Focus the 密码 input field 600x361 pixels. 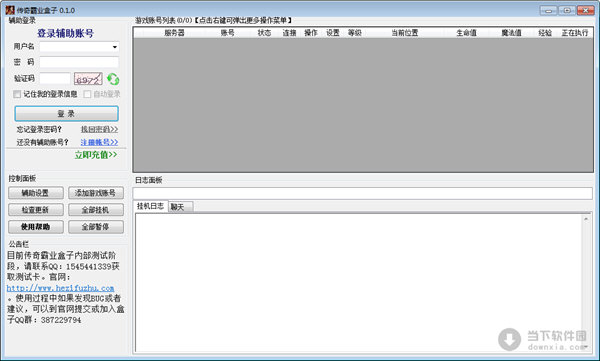[x=79, y=62]
